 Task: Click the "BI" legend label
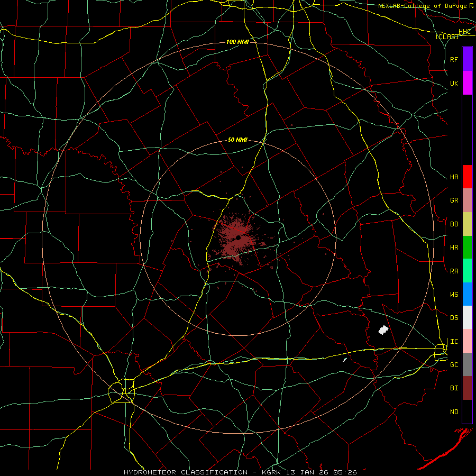click(x=454, y=388)
